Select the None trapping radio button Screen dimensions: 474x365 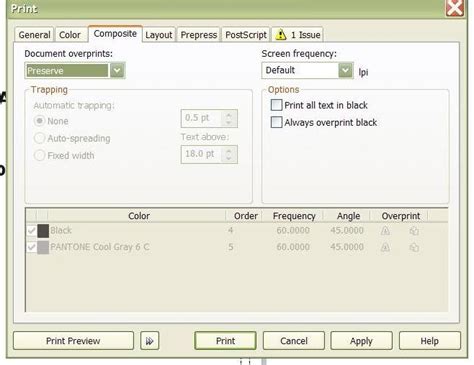(x=39, y=121)
